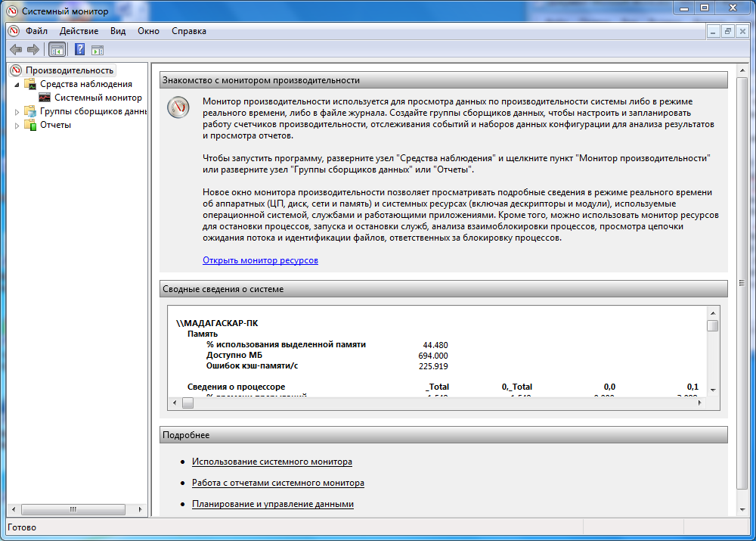Click the Сведения о процессоре label

(x=236, y=387)
